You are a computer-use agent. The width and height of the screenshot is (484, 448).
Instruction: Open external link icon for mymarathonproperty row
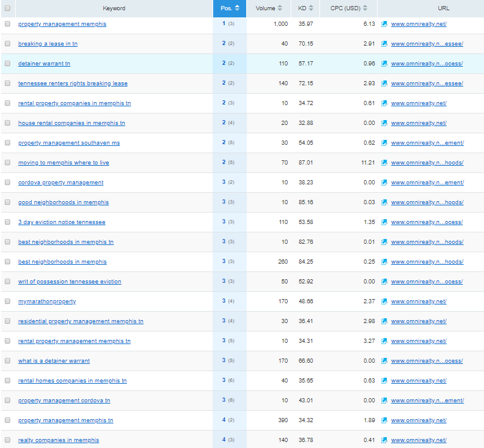click(x=384, y=301)
